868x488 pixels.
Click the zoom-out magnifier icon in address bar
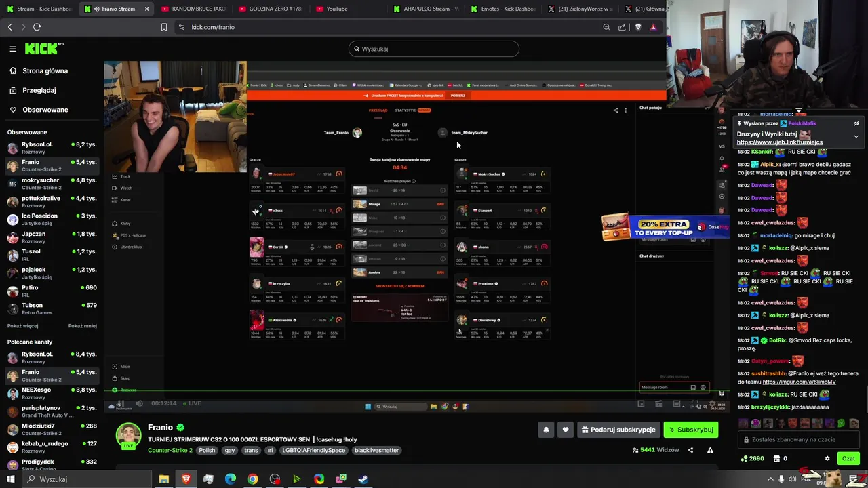[606, 27]
